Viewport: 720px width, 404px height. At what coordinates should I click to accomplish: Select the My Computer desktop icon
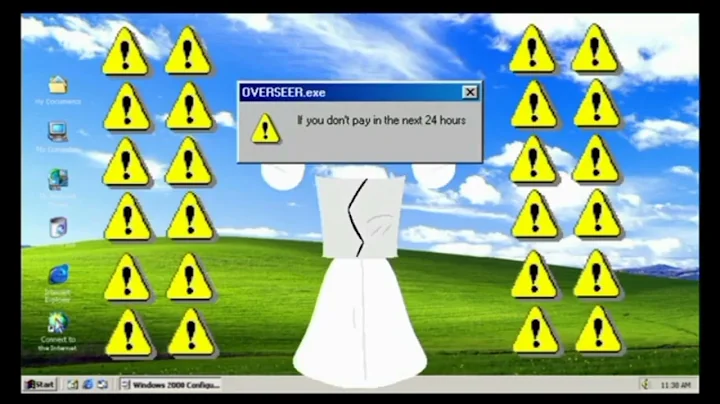(x=58, y=132)
